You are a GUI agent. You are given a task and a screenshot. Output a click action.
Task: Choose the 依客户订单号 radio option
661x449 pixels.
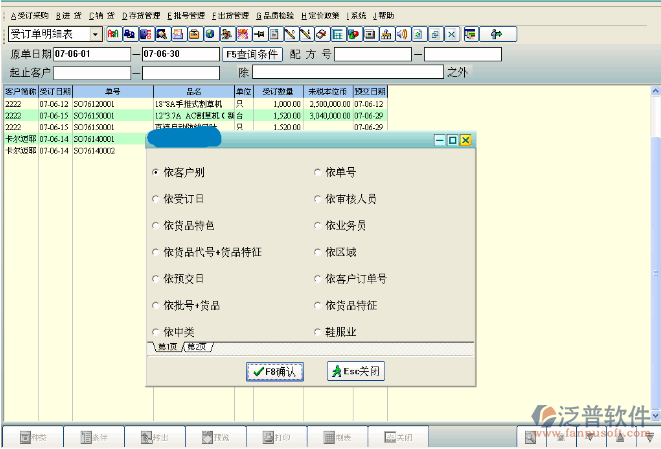tap(318, 278)
